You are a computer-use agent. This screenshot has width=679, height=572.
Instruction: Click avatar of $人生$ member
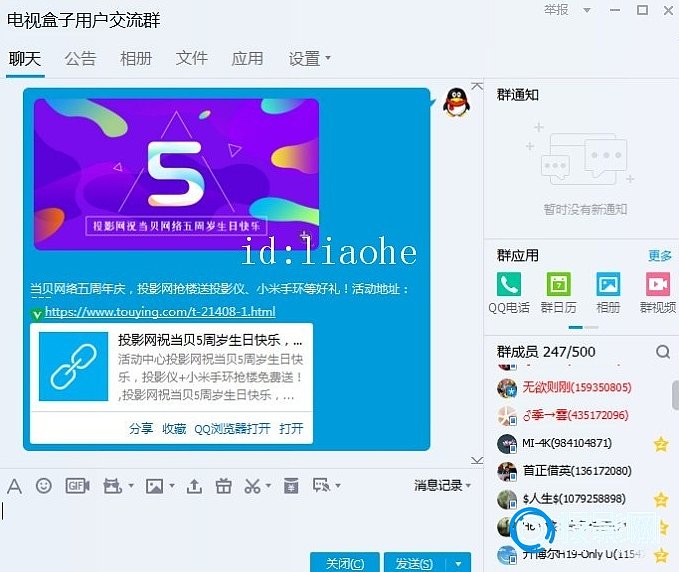pyautogui.click(x=507, y=499)
